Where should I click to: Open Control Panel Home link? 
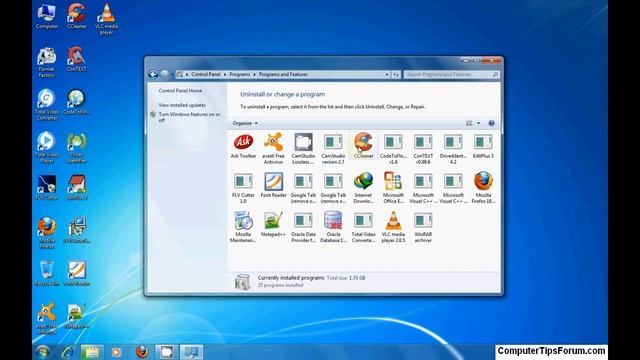click(x=180, y=91)
